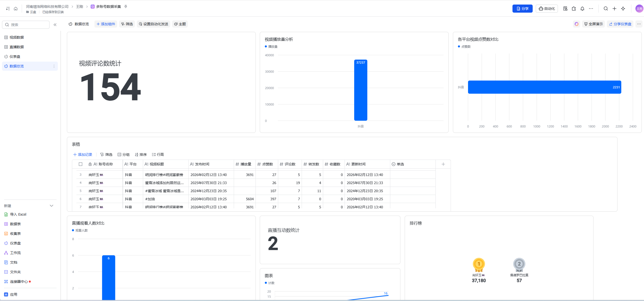Click the blue 分享 button
Screen dimensions: 644x301
(x=522, y=9)
